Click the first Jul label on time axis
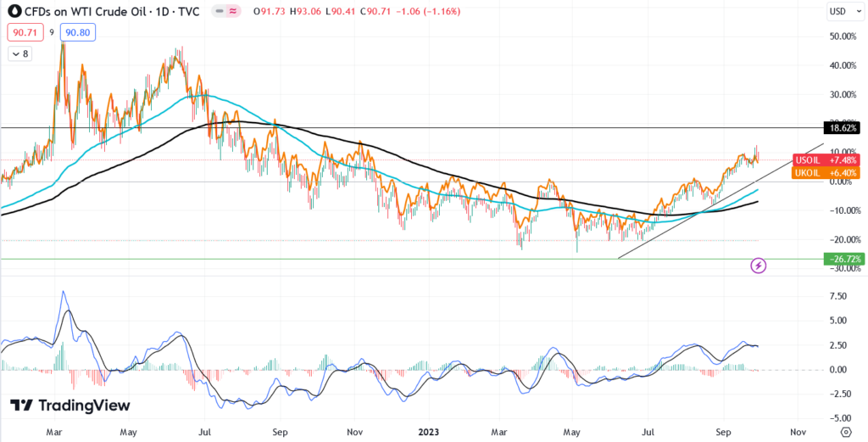Viewport: 868px width, 442px height. click(x=205, y=432)
